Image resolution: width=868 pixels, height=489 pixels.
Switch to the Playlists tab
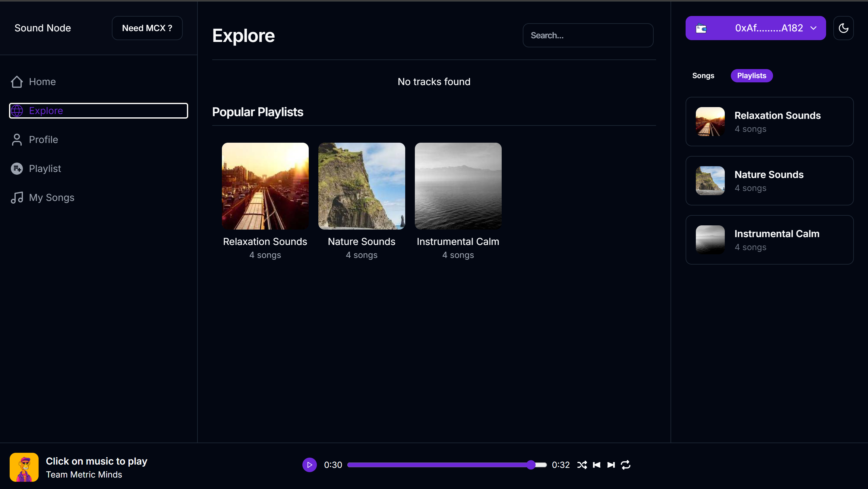pyautogui.click(x=751, y=75)
